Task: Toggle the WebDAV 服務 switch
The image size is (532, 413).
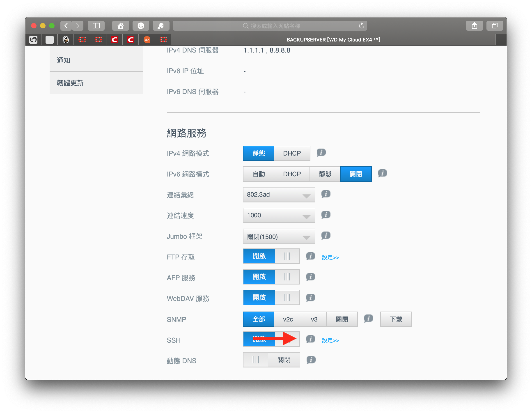Action: click(x=271, y=298)
